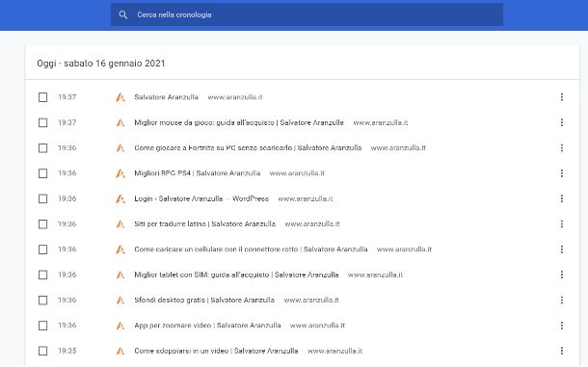Click domain text after 'App per zoomare video'
Image resolution: width=588 pixels, height=367 pixels.
click(x=317, y=326)
